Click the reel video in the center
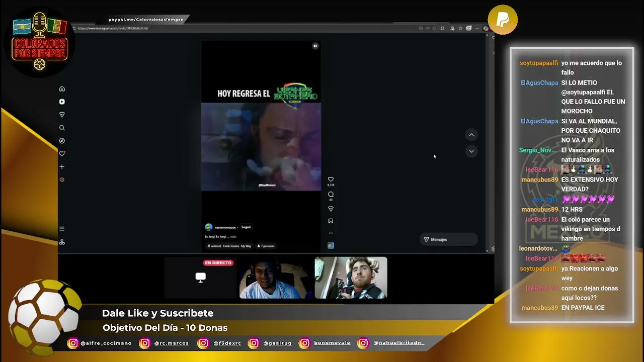The image size is (644, 362). (x=261, y=147)
